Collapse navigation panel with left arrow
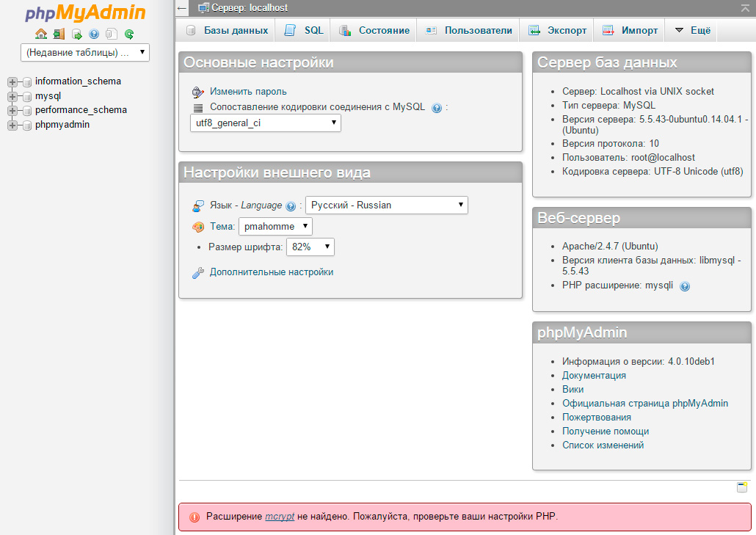 pos(181,8)
